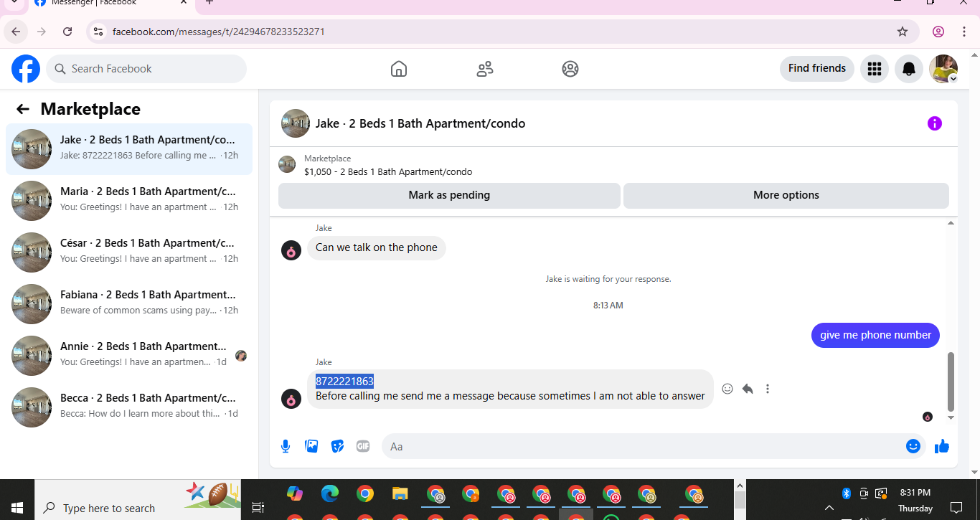Open Microsoft Edge from taskbar

[x=330, y=494]
